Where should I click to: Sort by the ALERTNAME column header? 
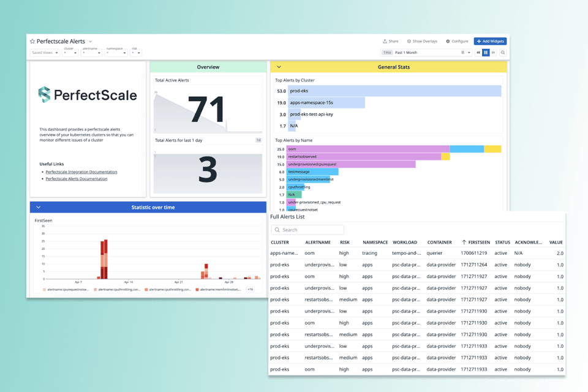(x=318, y=243)
